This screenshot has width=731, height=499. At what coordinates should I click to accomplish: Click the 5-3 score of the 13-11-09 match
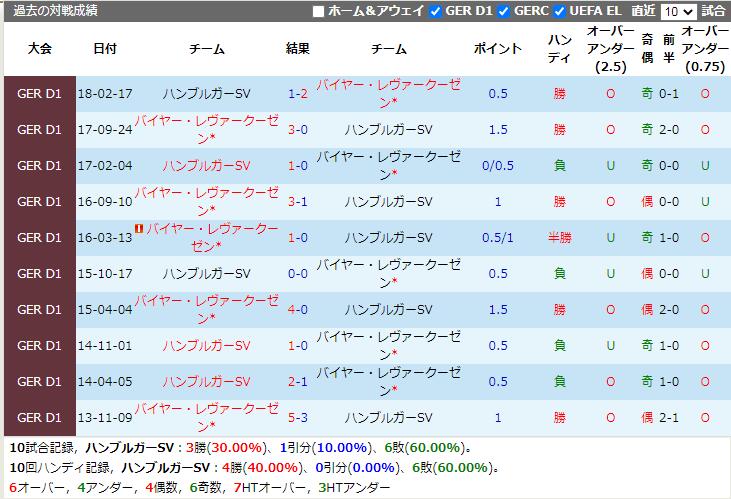point(297,418)
